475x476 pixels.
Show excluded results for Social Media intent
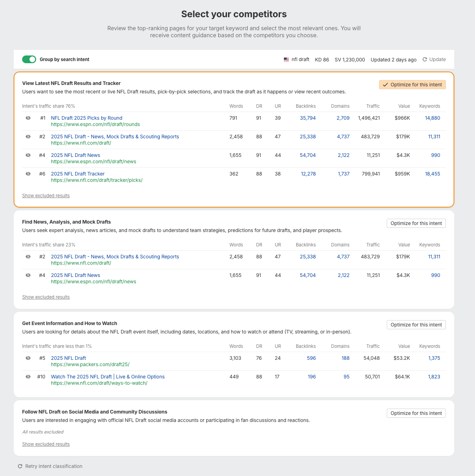tap(46, 444)
